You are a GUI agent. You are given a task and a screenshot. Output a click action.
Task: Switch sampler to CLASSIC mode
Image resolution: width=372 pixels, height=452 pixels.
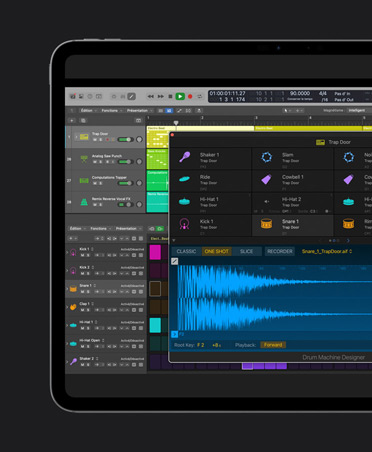(x=186, y=251)
